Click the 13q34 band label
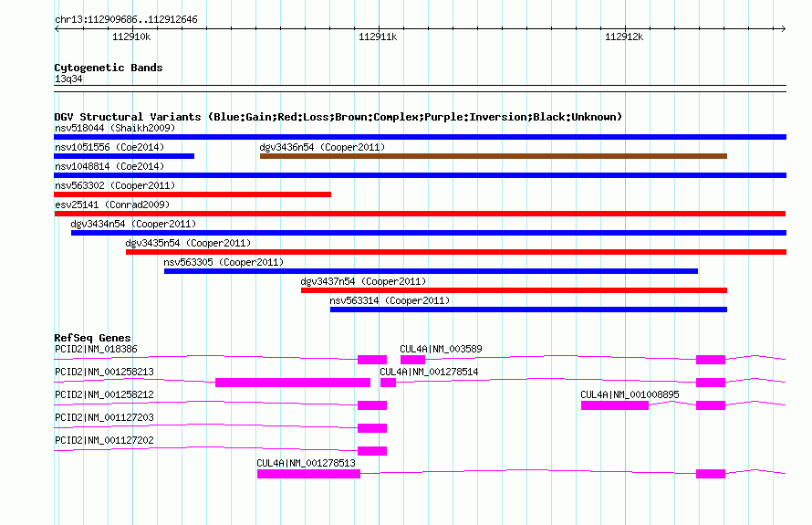 (68, 79)
